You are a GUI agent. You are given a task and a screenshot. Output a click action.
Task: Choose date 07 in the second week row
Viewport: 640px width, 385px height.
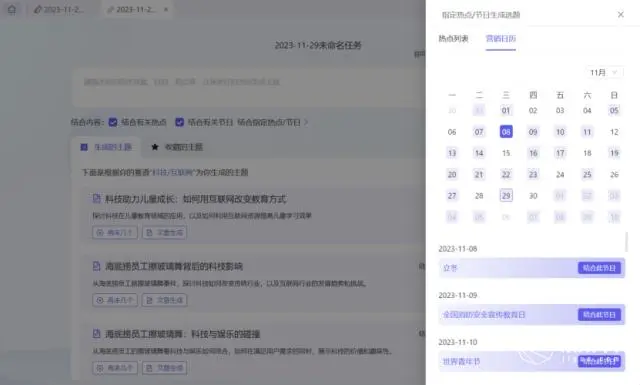(479, 132)
